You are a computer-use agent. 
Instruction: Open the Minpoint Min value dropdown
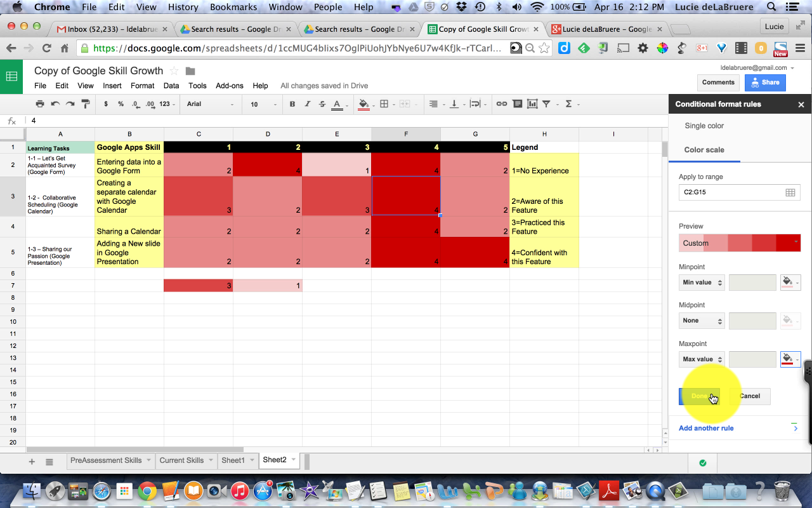click(x=702, y=282)
